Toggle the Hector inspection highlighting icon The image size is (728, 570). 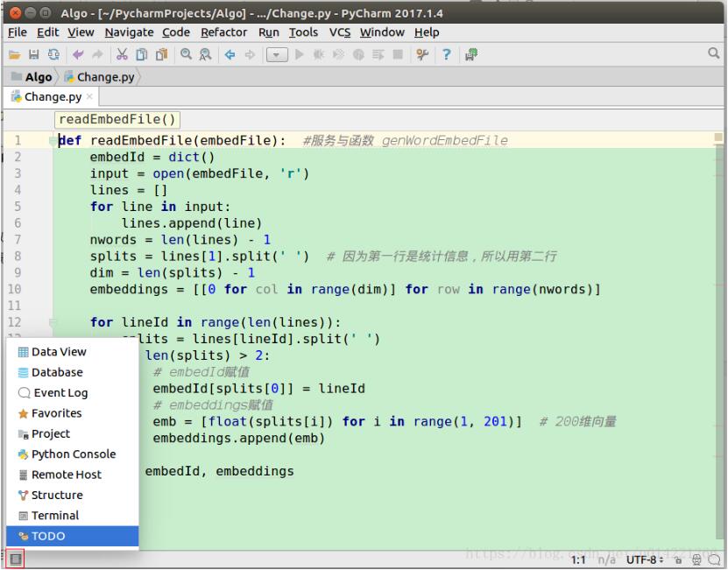(x=697, y=558)
